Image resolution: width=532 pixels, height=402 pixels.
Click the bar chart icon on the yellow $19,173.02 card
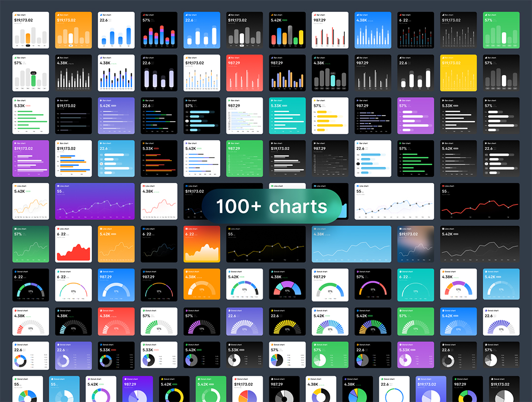pyautogui.click(x=442, y=58)
